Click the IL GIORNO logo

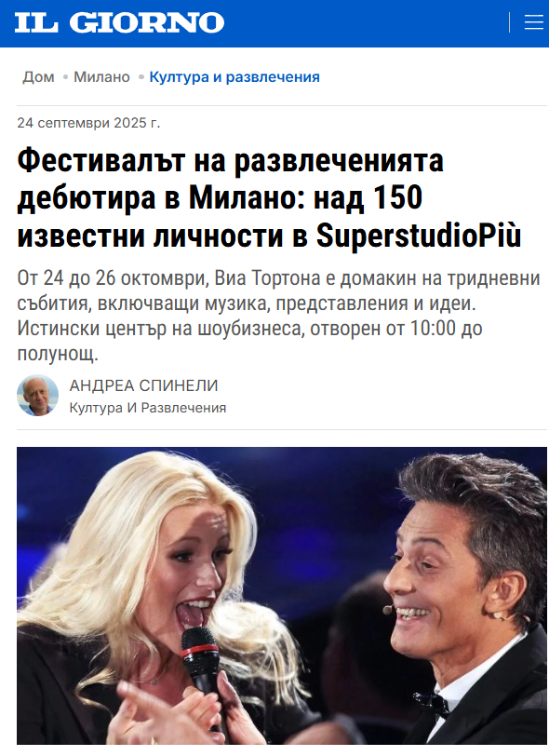point(119,22)
